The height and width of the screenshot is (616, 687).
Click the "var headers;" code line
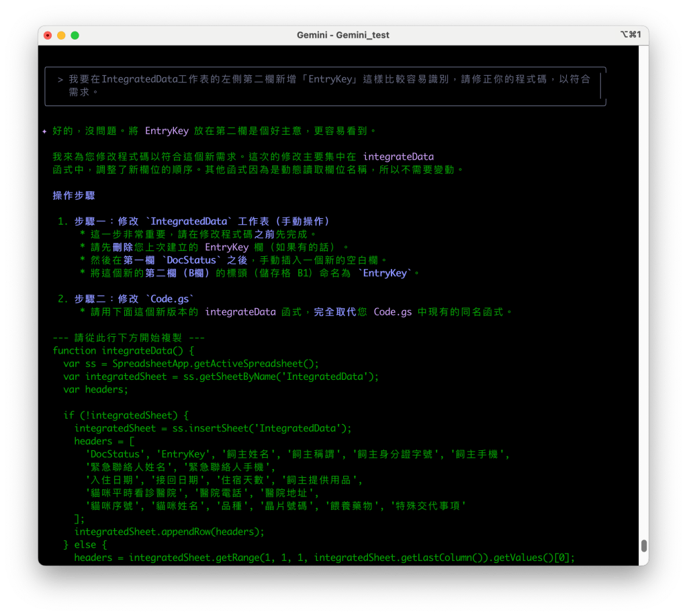(x=95, y=389)
